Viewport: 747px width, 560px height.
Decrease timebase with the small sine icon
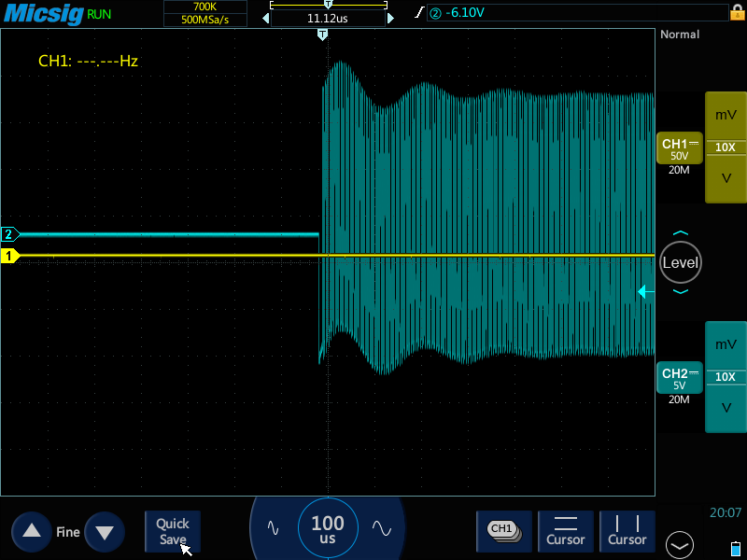273,528
